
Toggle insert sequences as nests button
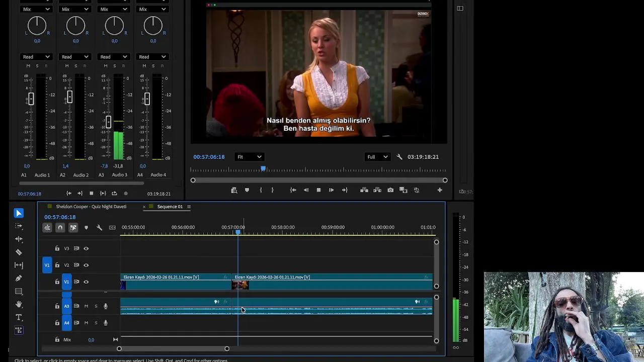[47, 228]
